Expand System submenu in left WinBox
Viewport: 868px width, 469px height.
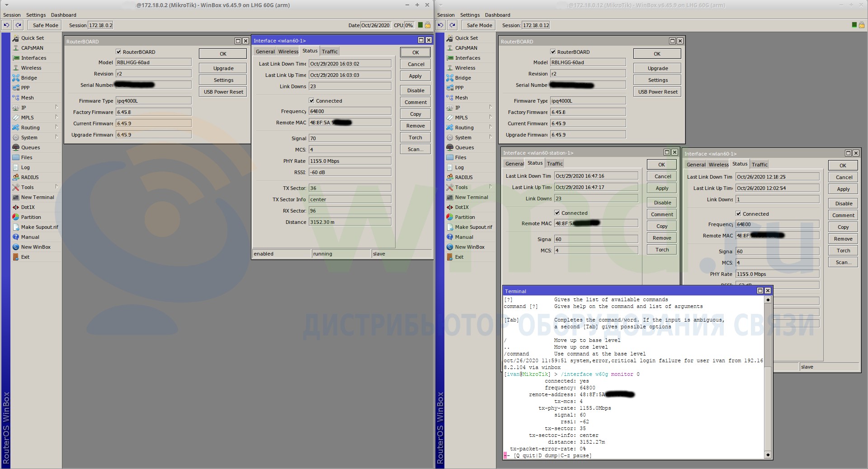click(x=57, y=137)
